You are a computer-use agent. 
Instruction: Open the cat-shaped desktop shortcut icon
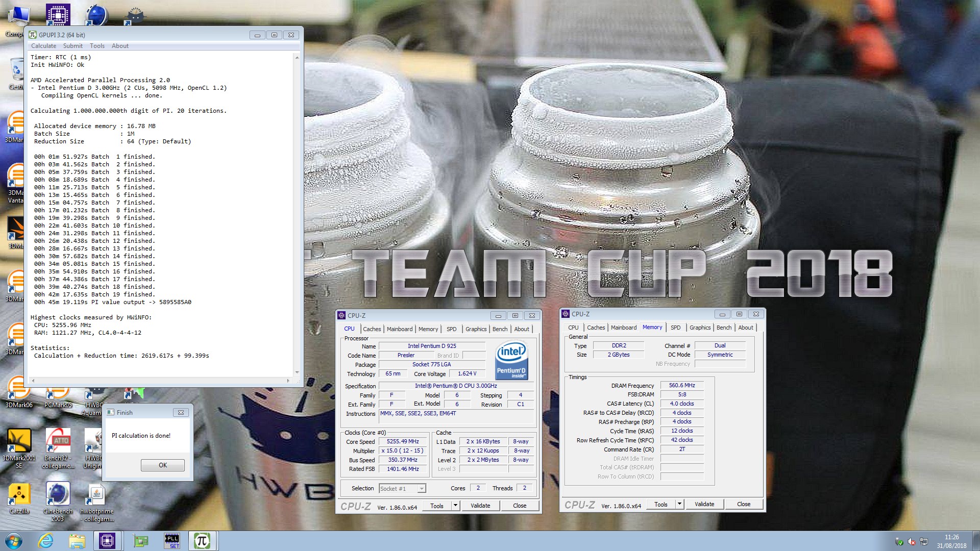click(135, 15)
